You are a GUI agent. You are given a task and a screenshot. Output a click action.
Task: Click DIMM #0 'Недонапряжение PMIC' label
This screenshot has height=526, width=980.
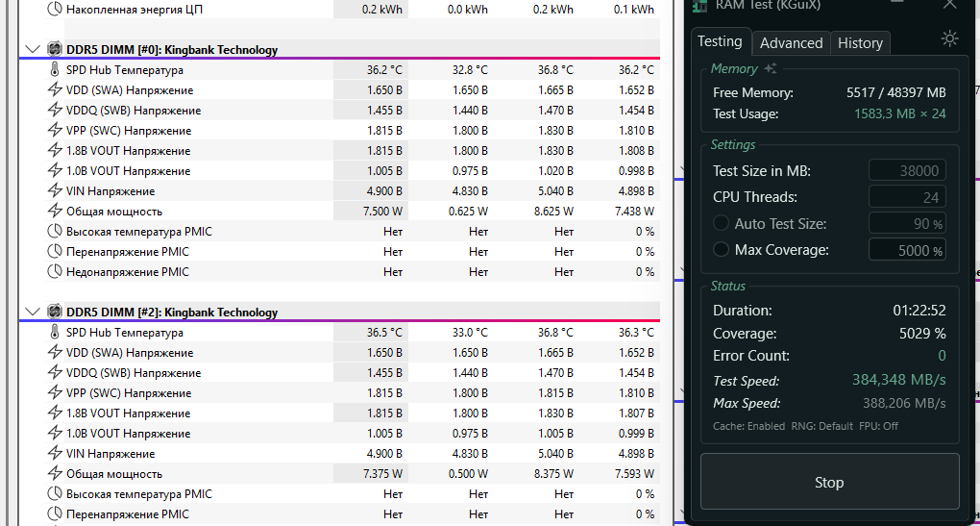tap(128, 271)
